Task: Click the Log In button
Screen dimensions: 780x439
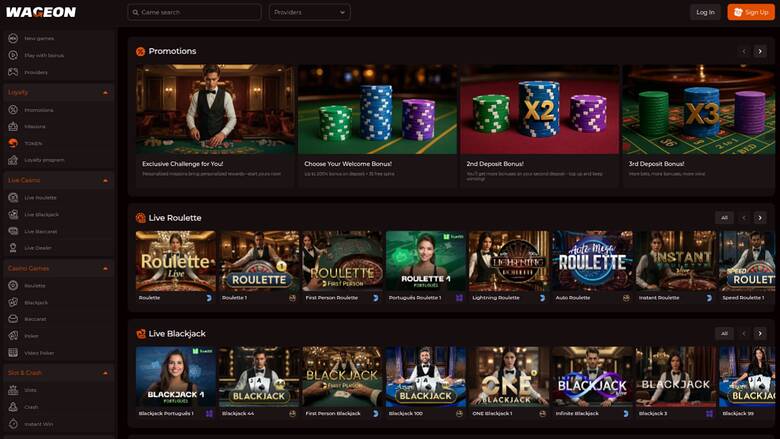Action: click(705, 12)
